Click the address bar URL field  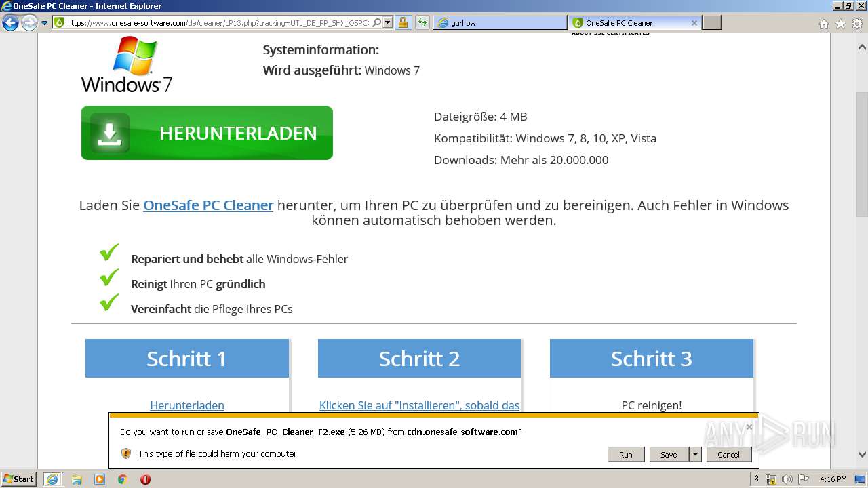pos(217,22)
